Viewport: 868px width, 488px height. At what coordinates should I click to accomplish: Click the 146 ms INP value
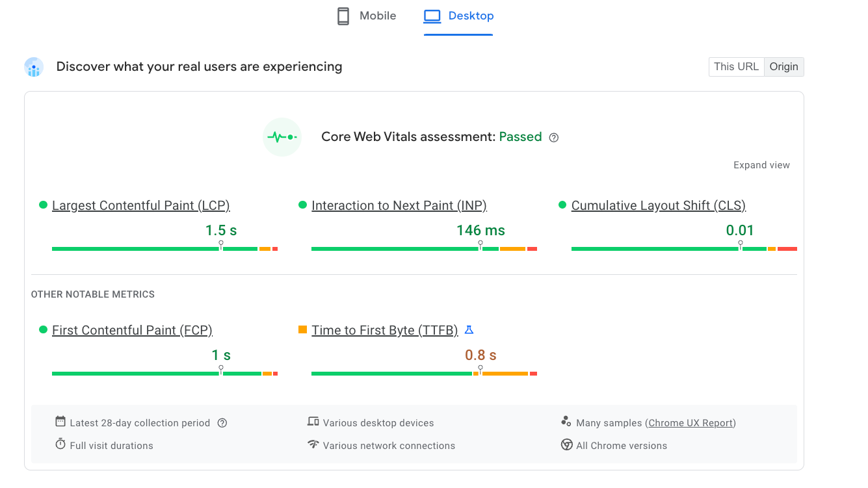[480, 230]
